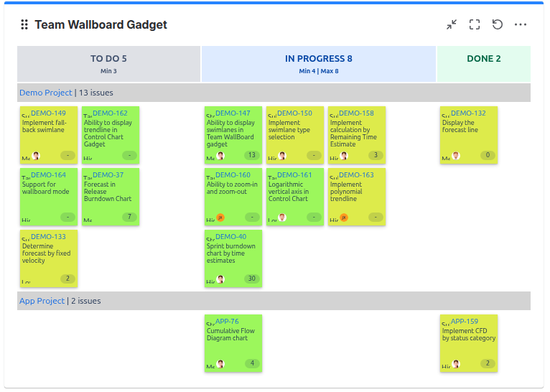The height and width of the screenshot is (392, 550).
Task: Open issue DEMO-163 link
Action: click(x=356, y=175)
